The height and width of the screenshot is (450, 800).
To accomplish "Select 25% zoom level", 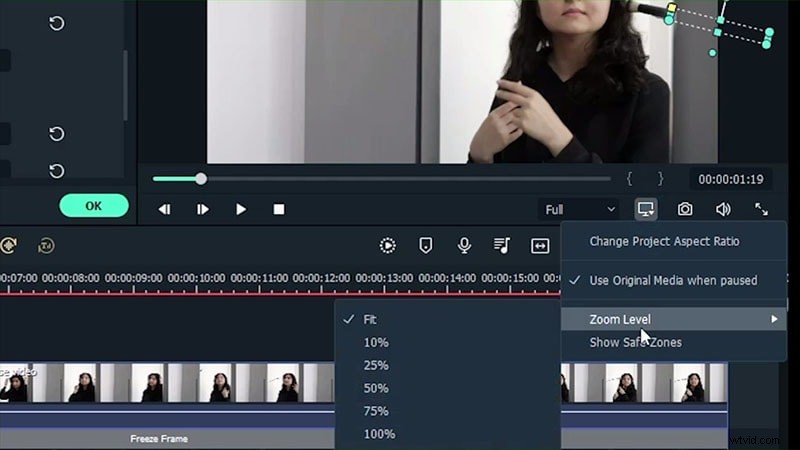I will tap(376, 365).
